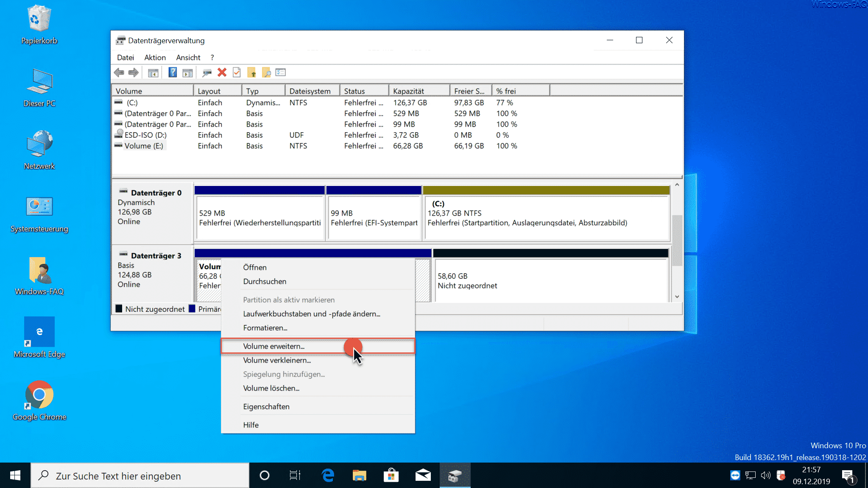Image resolution: width=868 pixels, height=488 pixels.
Task: Open Microsoft Edge from the taskbar
Action: click(x=328, y=475)
